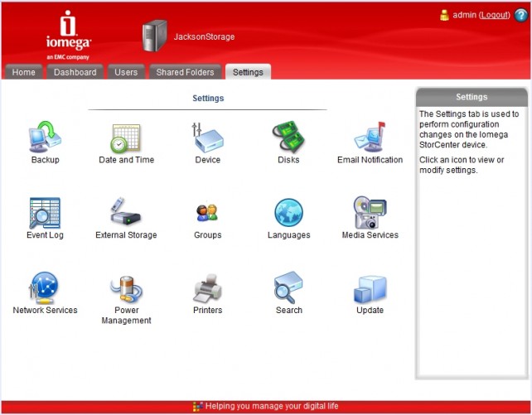The width and height of the screenshot is (532, 415).
Task: Switch to the Dashboard tab
Action: coord(75,72)
